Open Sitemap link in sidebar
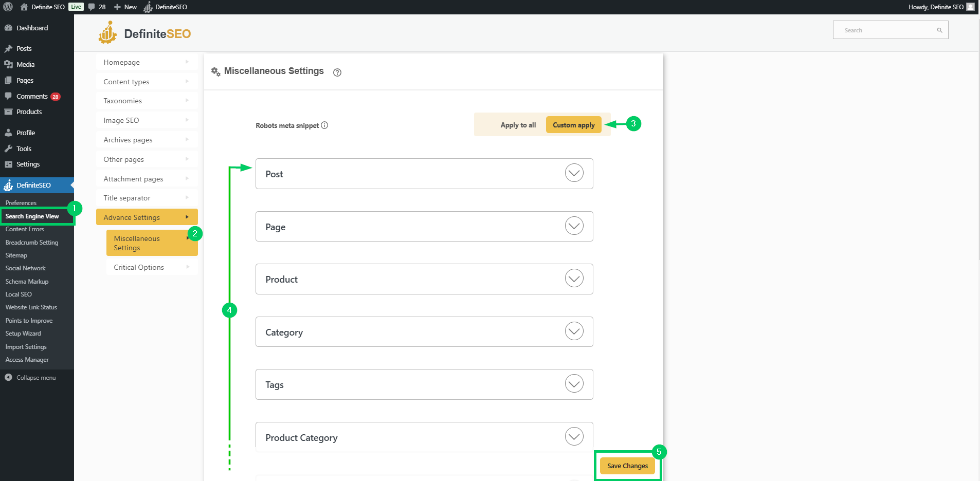Image resolution: width=980 pixels, height=481 pixels. tap(16, 255)
